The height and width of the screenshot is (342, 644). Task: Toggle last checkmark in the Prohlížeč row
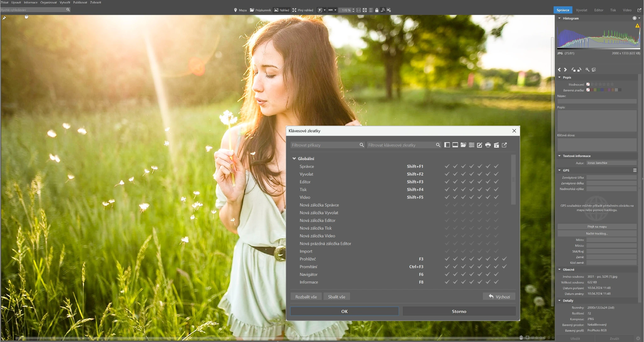[504, 259]
